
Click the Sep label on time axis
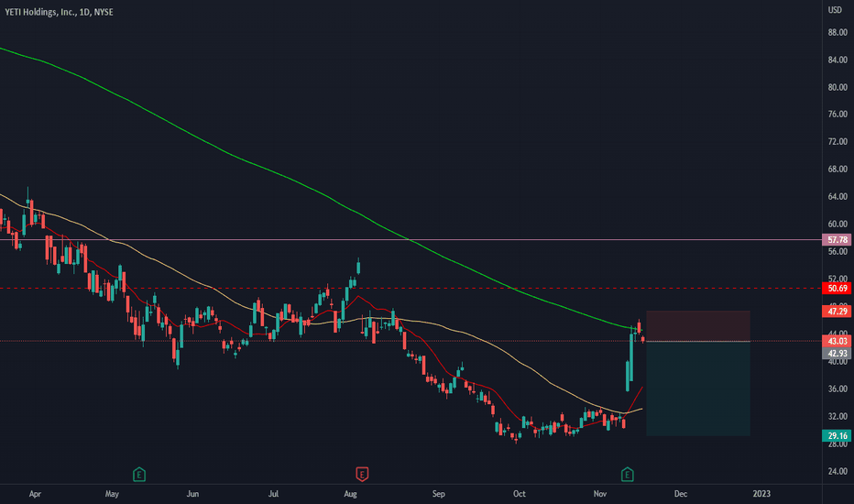[x=438, y=494]
